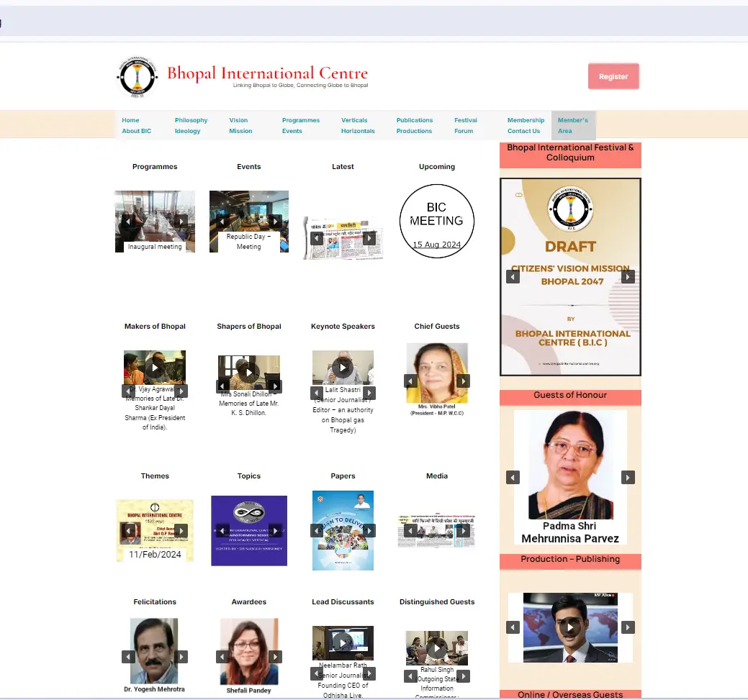Next arrow in Themes carousel

point(181,530)
